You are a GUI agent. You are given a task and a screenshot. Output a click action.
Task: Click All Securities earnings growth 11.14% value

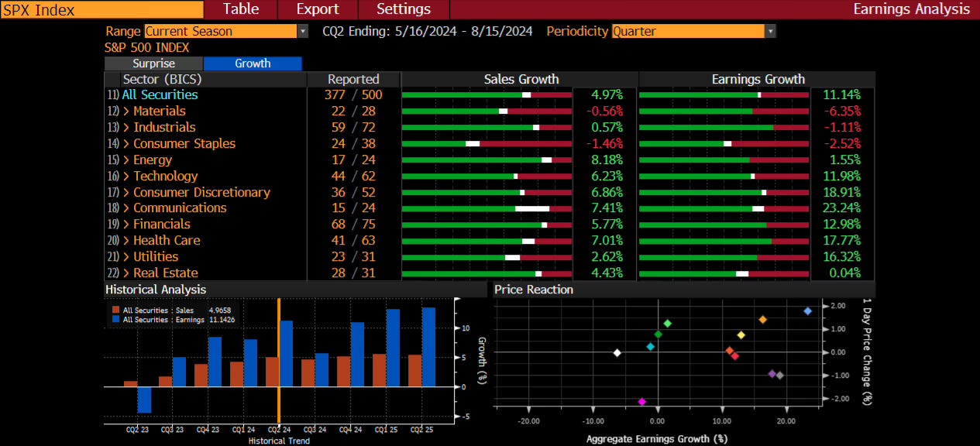point(841,94)
